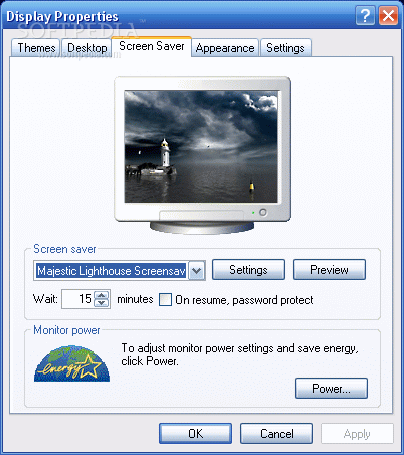Image resolution: width=404 pixels, height=455 pixels.
Task: Cancel the dialog changes
Action: coord(276,434)
